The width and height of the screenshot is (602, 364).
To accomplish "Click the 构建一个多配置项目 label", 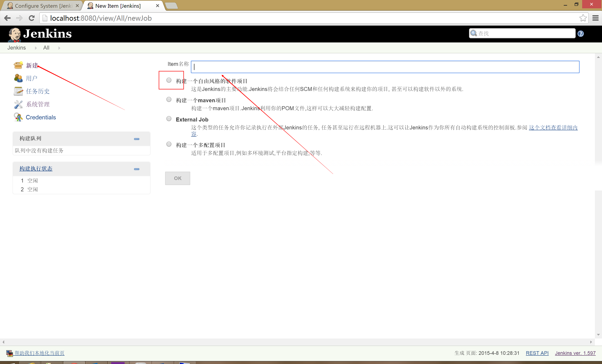I will click(x=201, y=145).
